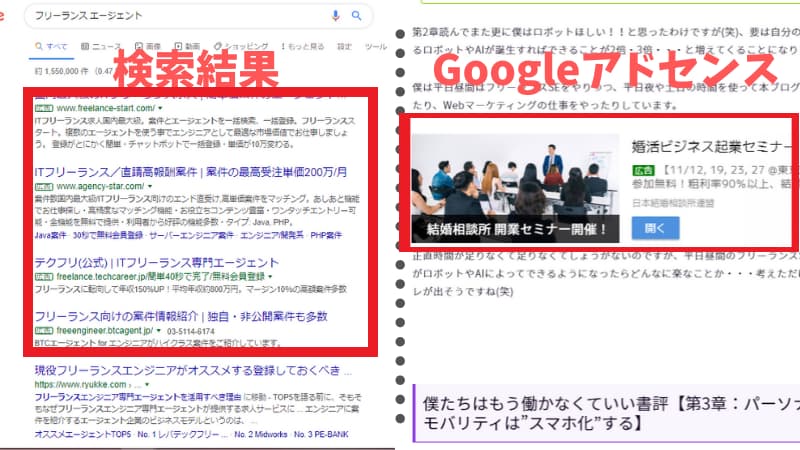Click the PHP案件 sitelink
This screenshot has width=800, height=450.
click(326, 235)
